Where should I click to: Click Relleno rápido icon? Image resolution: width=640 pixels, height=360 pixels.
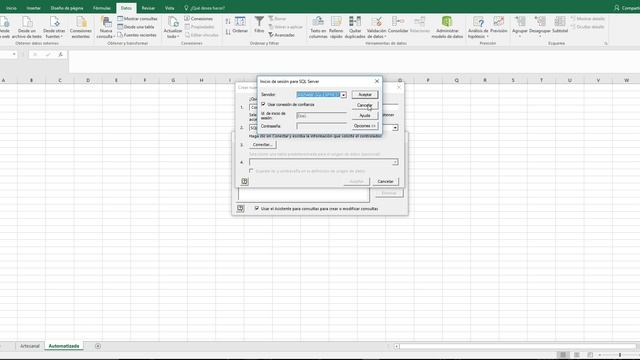click(x=336, y=27)
